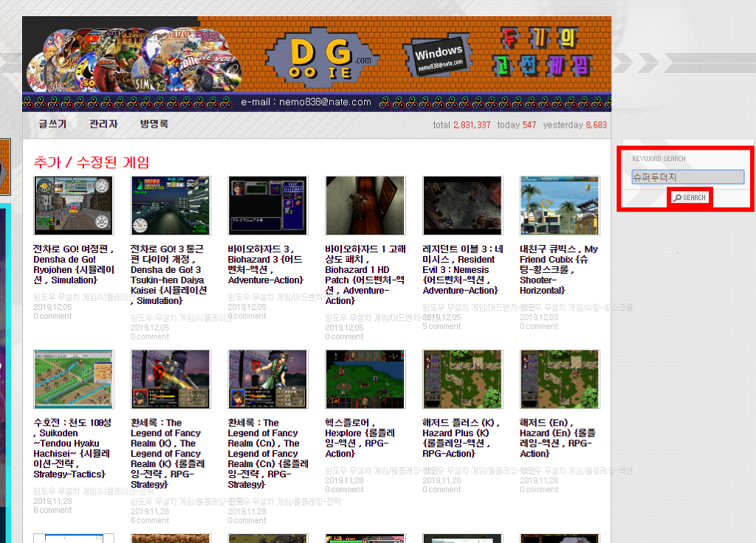This screenshot has height=543, width=756.
Task: Open the 전차로 GO! 여정편 title link
Action: [x=74, y=265]
